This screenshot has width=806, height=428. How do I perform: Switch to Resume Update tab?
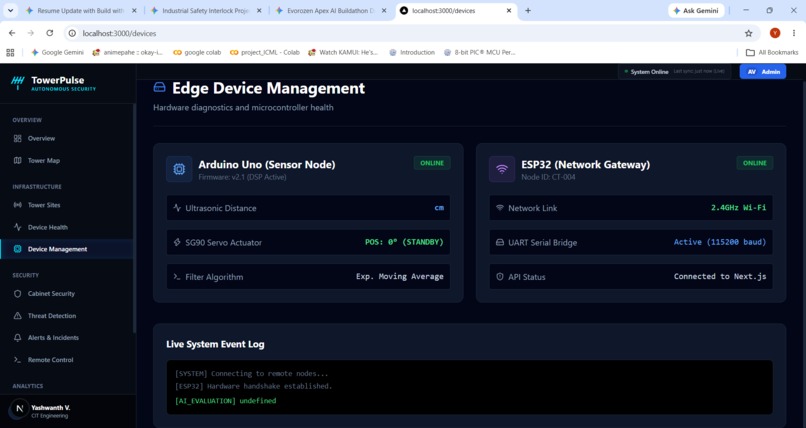(81, 10)
